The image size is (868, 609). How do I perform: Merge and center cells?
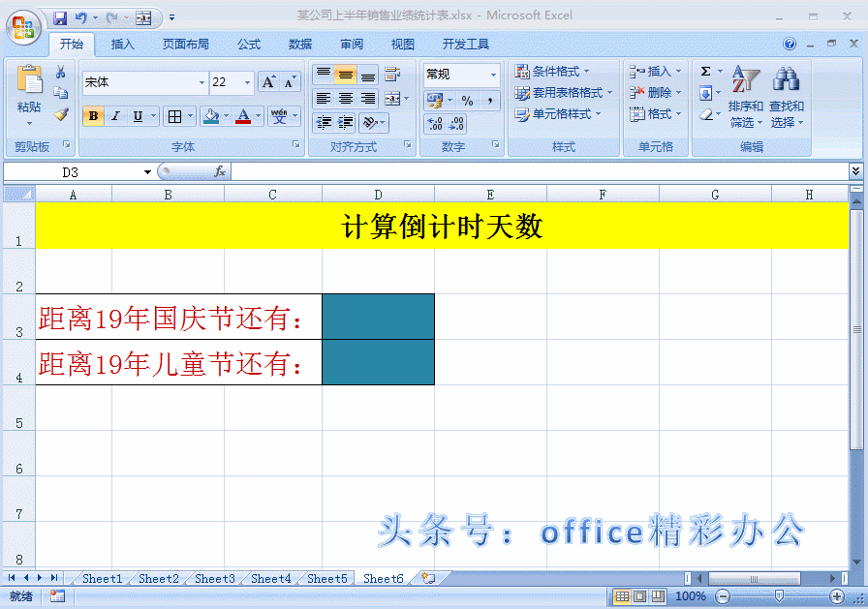click(392, 99)
